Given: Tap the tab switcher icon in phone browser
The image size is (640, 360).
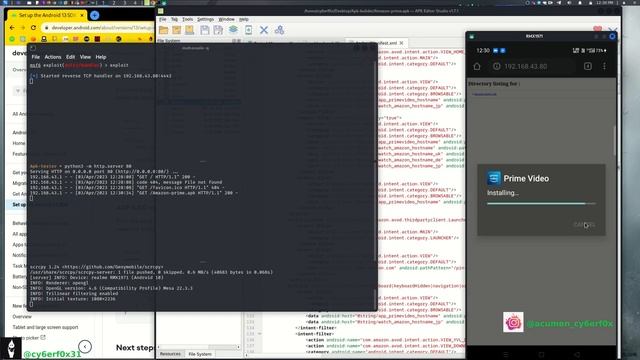Looking at the screenshot, I should coord(588,66).
